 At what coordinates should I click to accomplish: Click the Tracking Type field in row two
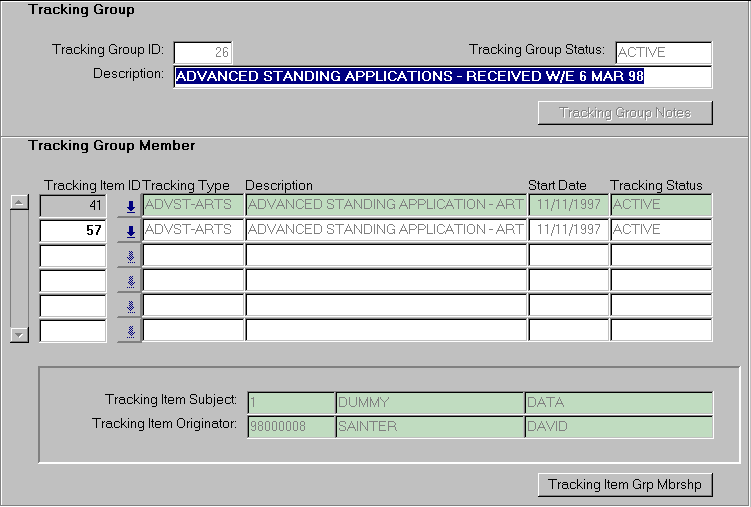(193, 230)
